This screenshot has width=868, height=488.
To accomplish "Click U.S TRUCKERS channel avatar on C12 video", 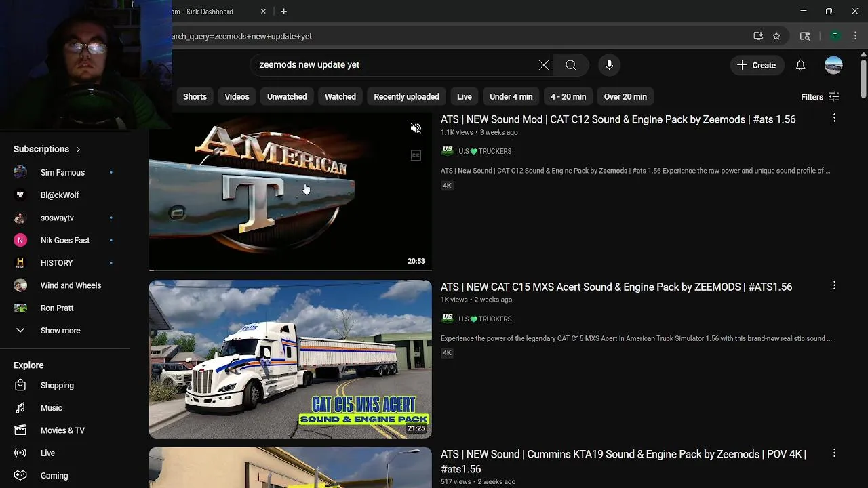I will pyautogui.click(x=448, y=151).
